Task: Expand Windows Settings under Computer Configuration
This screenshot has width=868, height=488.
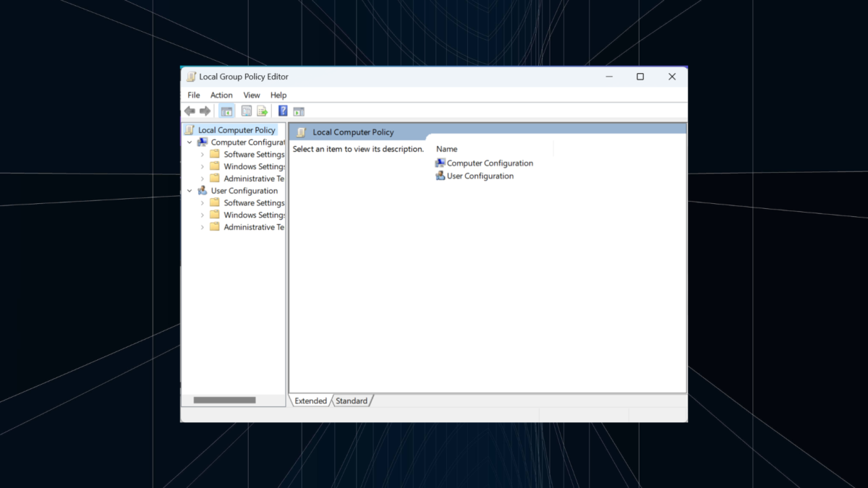Action: click(203, 166)
